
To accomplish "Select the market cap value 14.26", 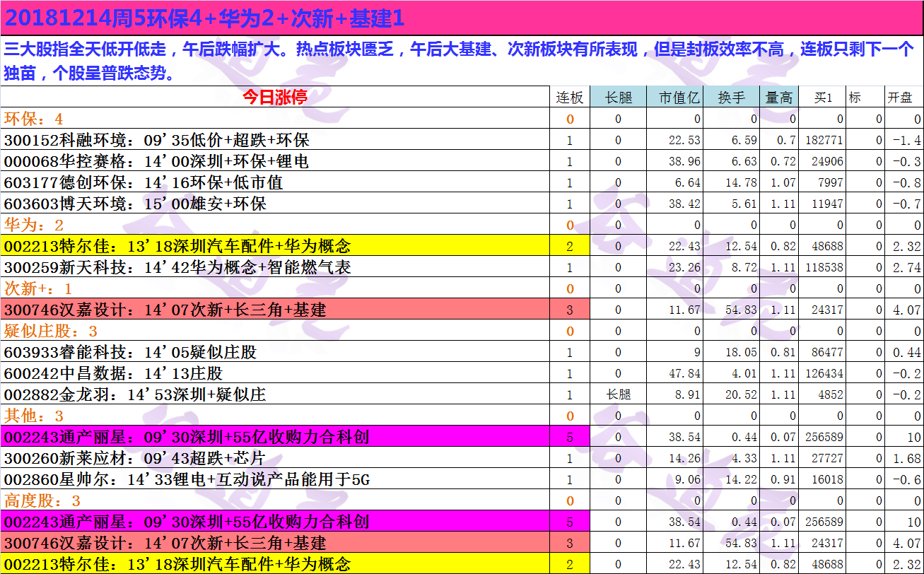I will pos(685,459).
